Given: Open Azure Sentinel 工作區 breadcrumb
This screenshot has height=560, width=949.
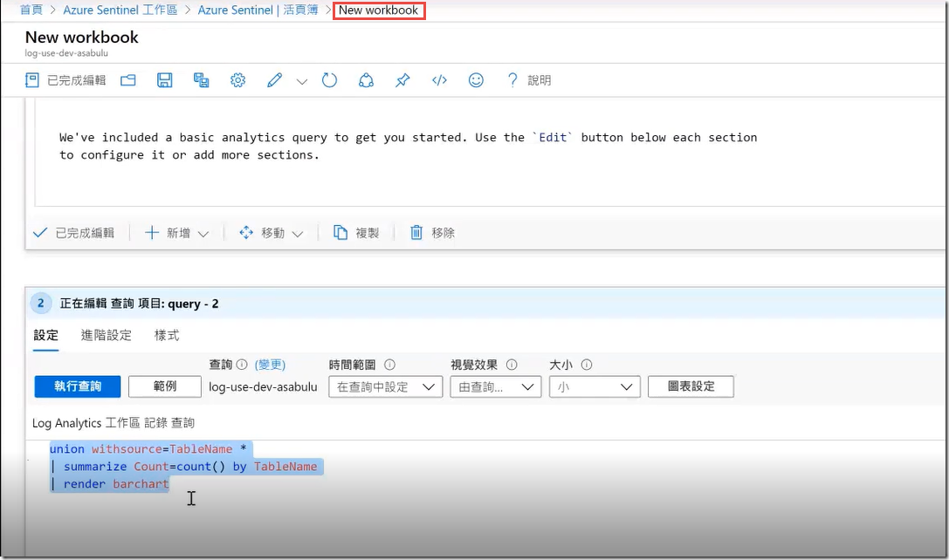Looking at the screenshot, I should [x=120, y=10].
